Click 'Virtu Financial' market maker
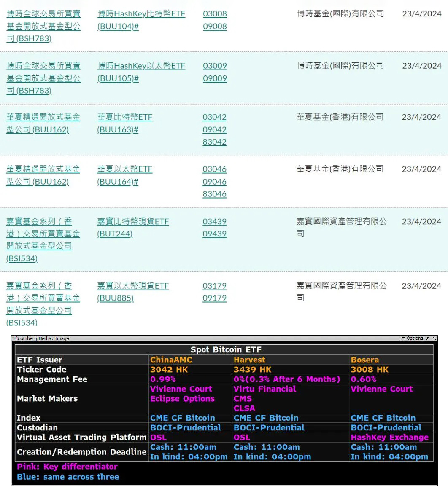This screenshot has height=494, width=448. coord(265,389)
